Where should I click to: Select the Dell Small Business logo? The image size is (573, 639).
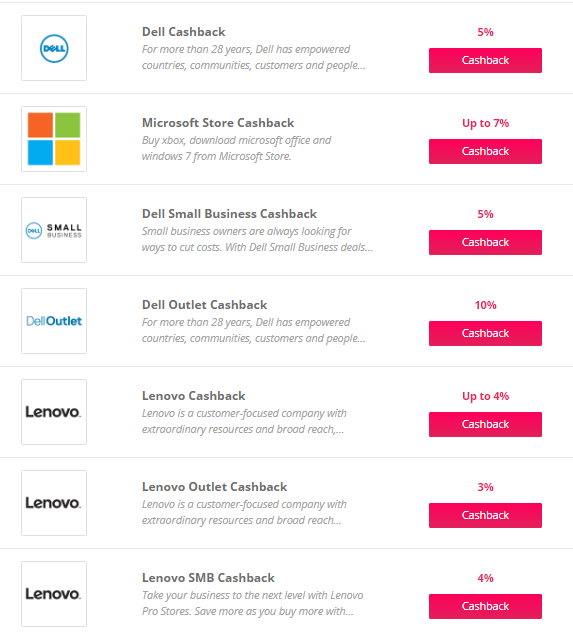(54, 230)
